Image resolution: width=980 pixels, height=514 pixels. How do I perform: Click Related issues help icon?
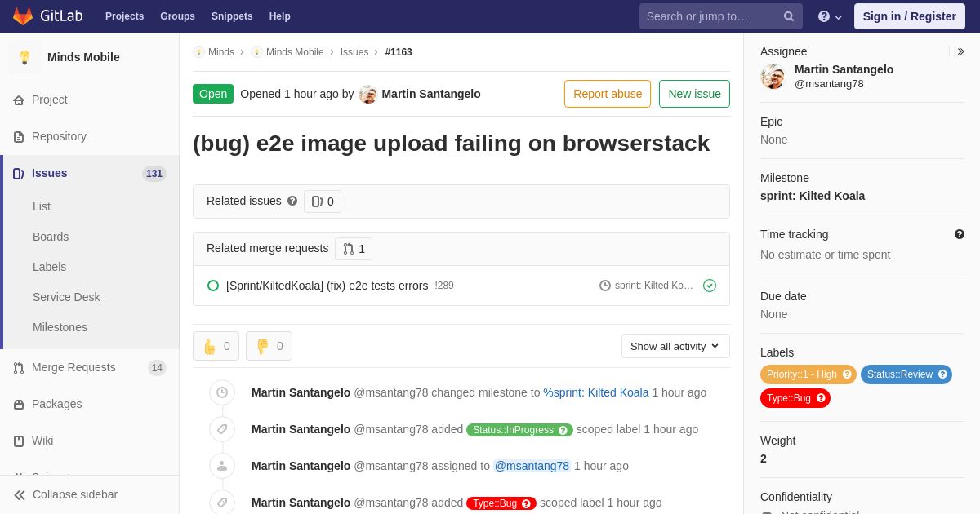point(292,201)
